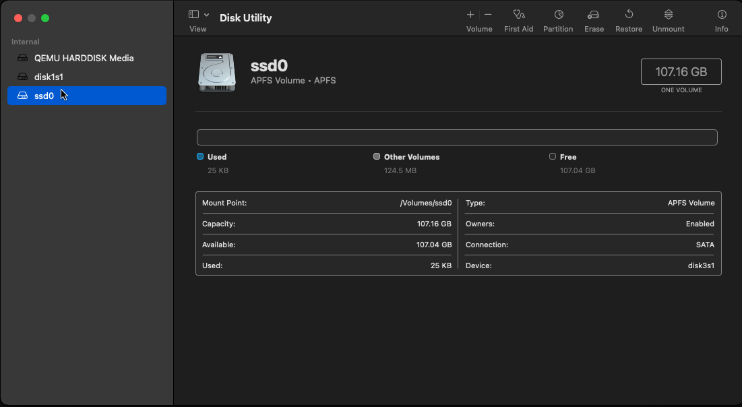The height and width of the screenshot is (407, 742).
Task: Click the storage usage bar
Action: point(457,137)
